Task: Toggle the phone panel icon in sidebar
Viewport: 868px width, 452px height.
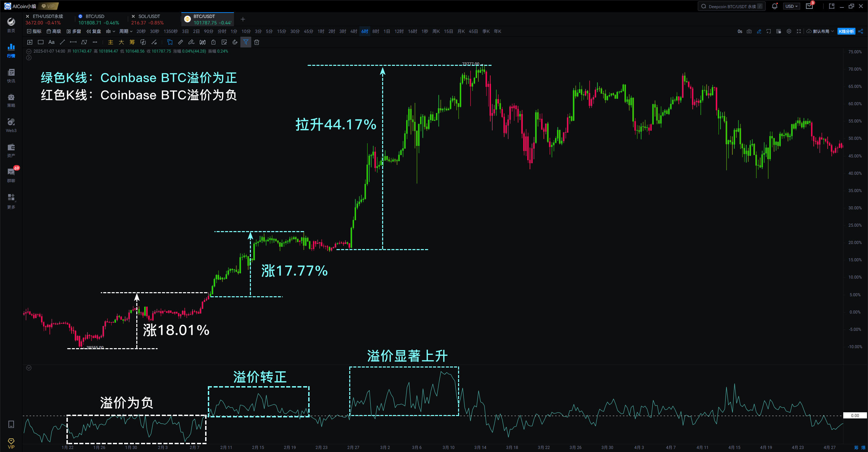Action: coord(11,424)
